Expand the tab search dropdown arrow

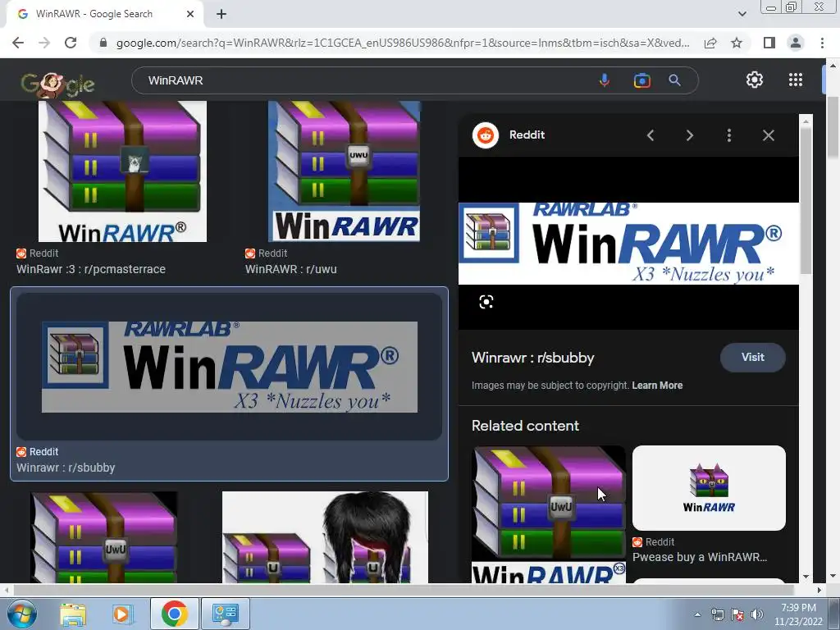coord(742,14)
